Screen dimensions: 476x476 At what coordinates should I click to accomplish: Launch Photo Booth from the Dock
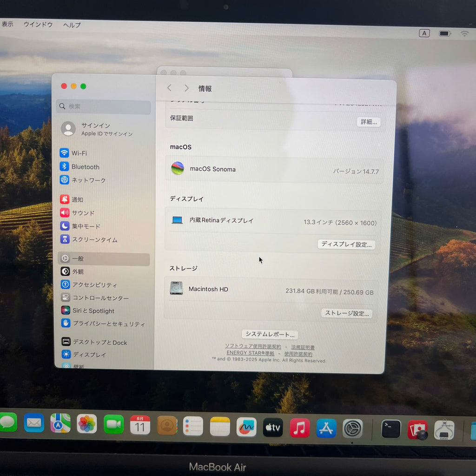(417, 430)
